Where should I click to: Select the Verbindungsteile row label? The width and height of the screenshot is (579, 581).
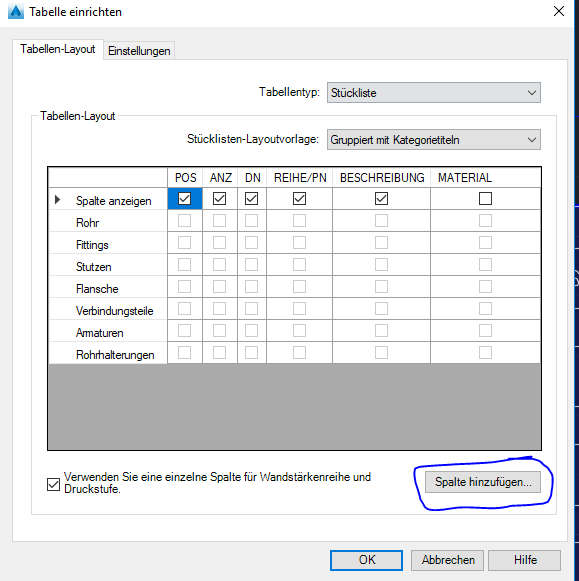click(114, 311)
